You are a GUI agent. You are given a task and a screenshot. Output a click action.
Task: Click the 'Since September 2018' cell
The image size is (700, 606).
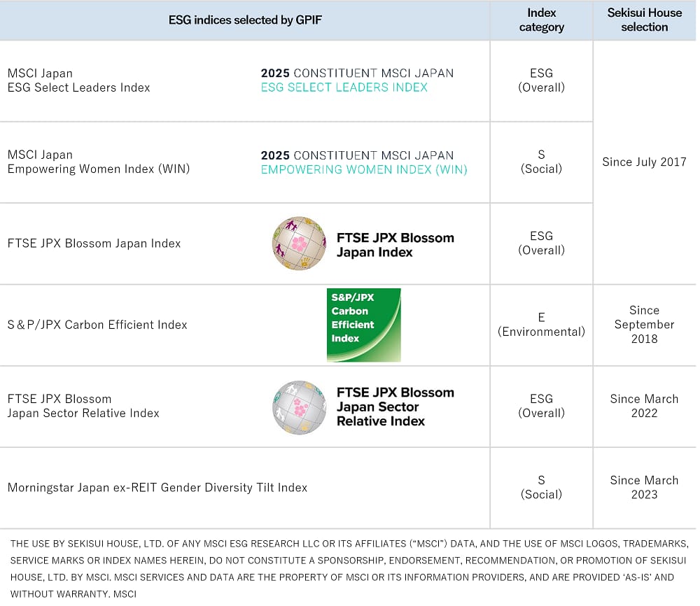coord(644,325)
